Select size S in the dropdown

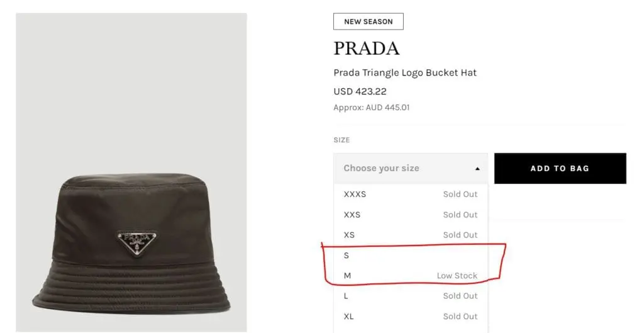[347, 256]
